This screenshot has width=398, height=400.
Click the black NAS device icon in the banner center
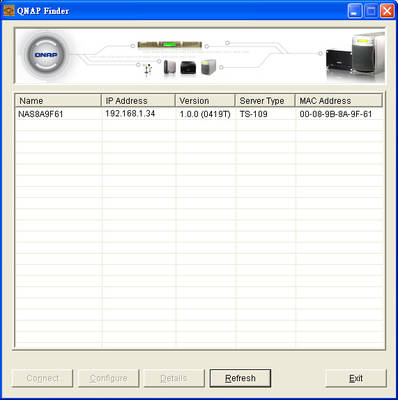point(188,68)
